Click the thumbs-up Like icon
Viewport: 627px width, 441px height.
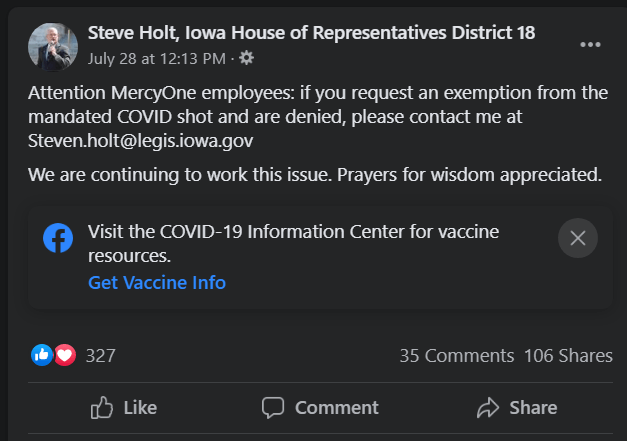click(102, 407)
